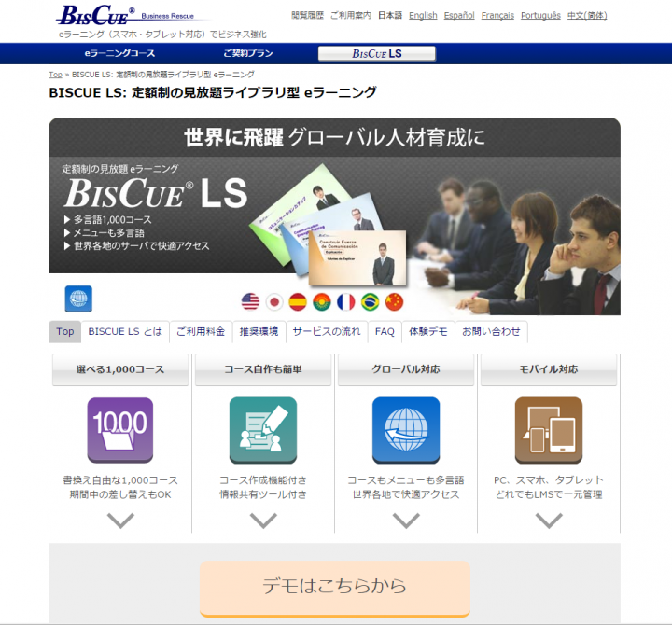Switch language to 中文(简体)
672x625 pixels.
pyautogui.click(x=587, y=16)
